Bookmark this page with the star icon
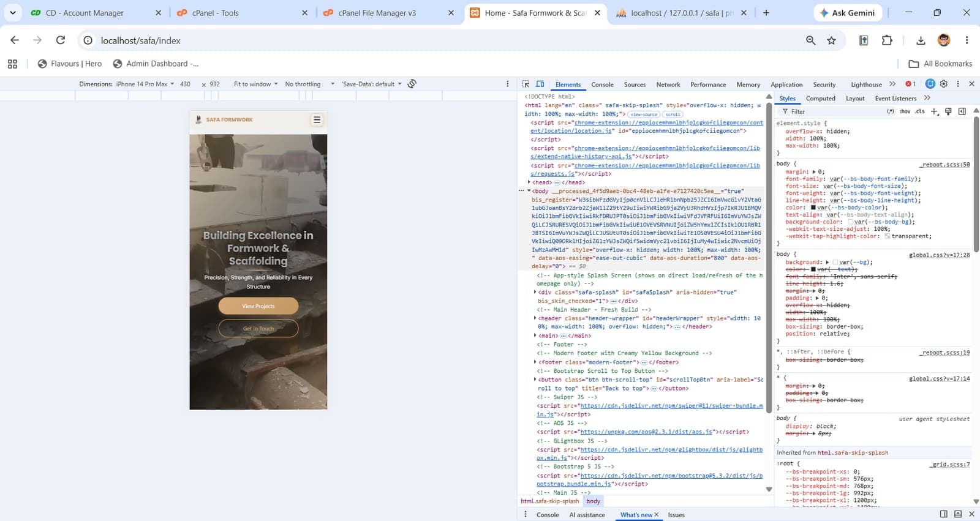 (831, 40)
